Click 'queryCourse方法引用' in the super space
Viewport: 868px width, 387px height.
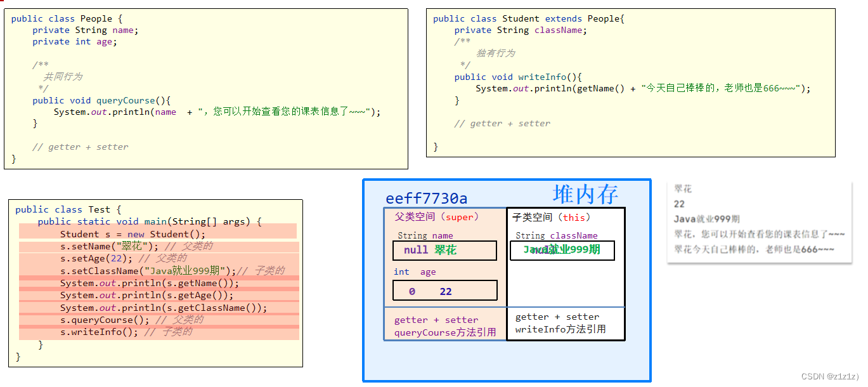(445, 332)
